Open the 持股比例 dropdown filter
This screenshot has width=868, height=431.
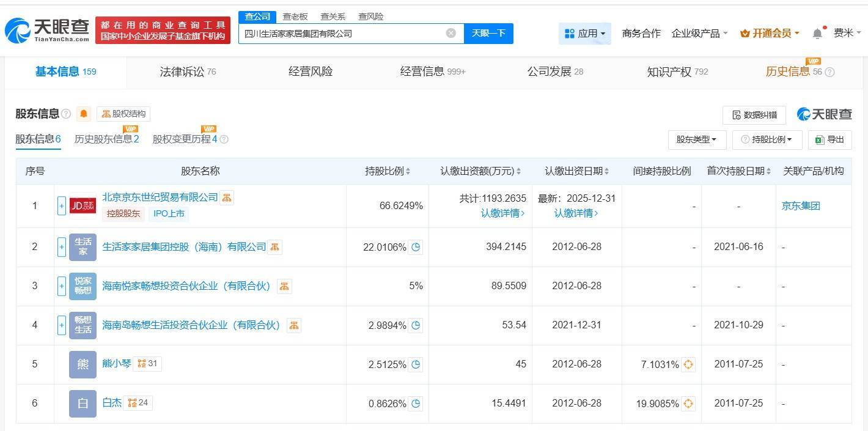pyautogui.click(x=766, y=139)
